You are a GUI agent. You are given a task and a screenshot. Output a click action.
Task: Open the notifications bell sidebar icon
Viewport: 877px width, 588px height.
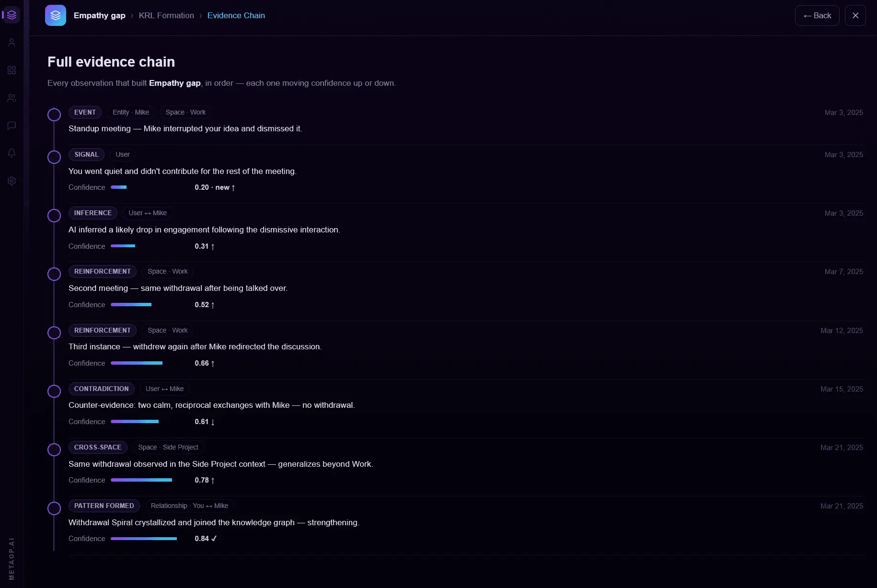pyautogui.click(x=12, y=153)
